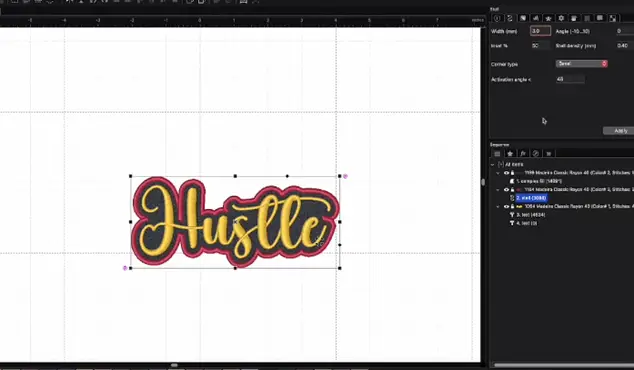Click the All items group bracket icon

pos(501,165)
